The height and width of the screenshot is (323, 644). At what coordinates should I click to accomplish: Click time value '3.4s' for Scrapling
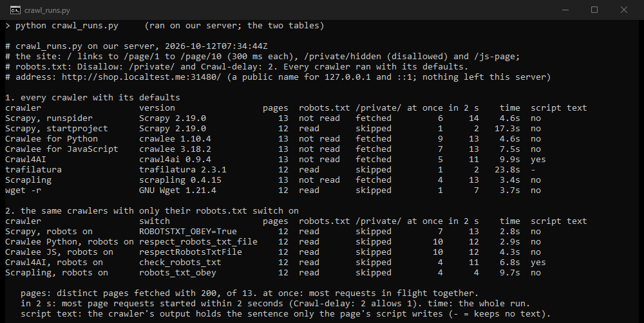(509, 180)
